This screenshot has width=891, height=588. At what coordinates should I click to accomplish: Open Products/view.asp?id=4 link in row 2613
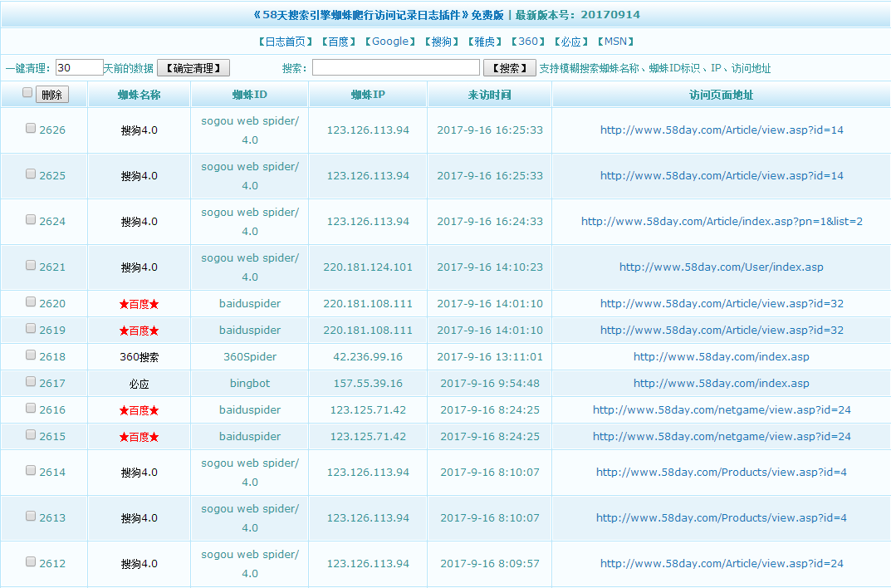721,517
